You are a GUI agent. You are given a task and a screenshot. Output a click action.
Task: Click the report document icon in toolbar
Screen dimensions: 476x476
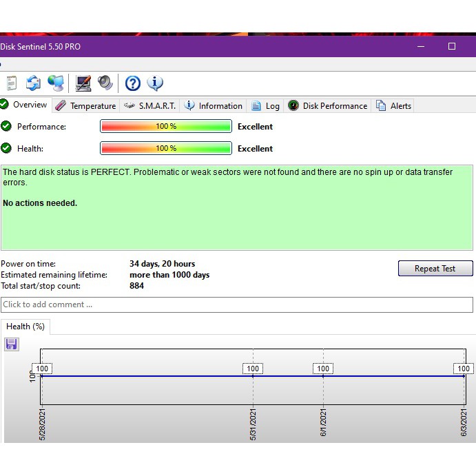click(11, 83)
